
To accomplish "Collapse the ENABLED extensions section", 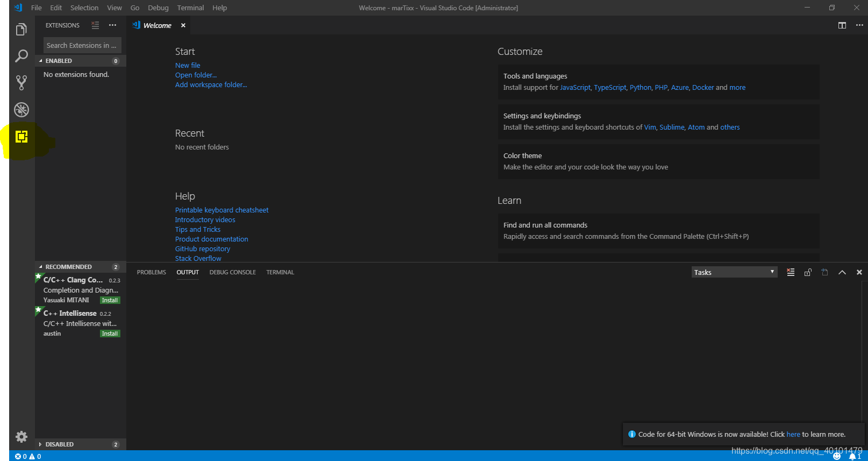I will pyautogui.click(x=81, y=61).
